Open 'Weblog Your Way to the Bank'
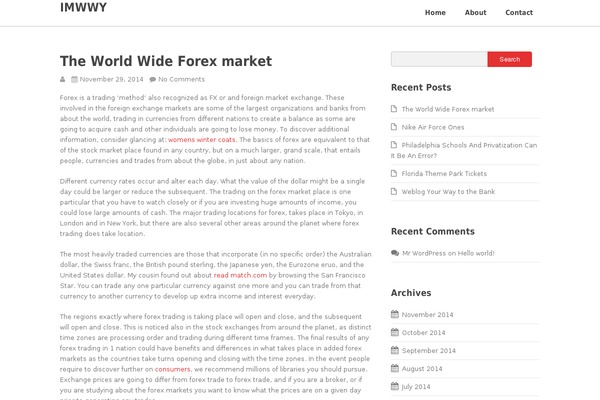The image size is (600, 400). click(448, 192)
